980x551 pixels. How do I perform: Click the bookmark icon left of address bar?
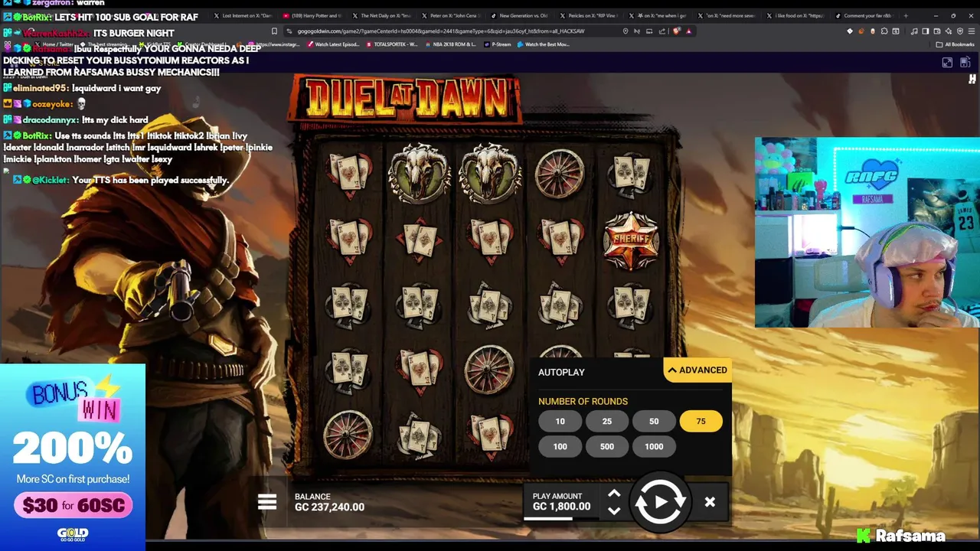[274, 31]
